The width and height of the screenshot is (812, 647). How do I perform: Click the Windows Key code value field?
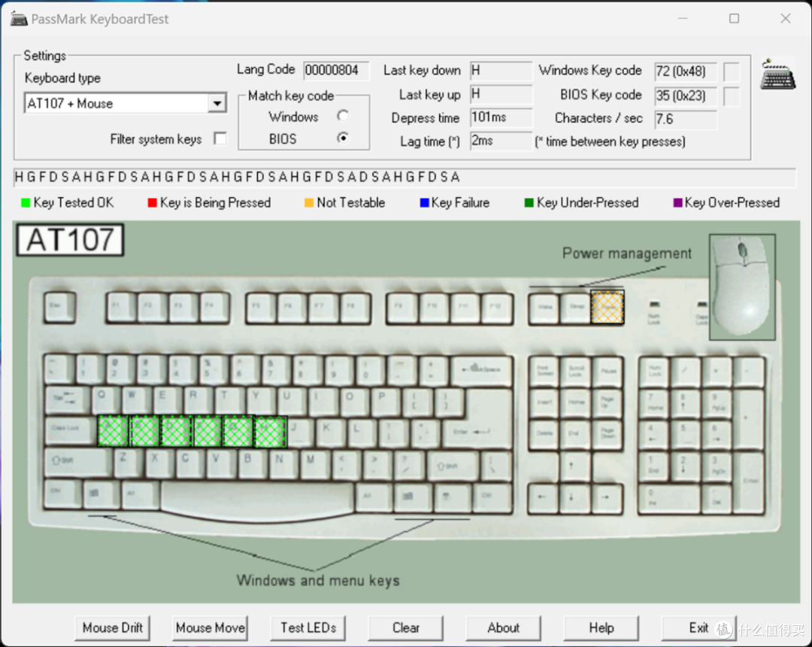coord(685,71)
